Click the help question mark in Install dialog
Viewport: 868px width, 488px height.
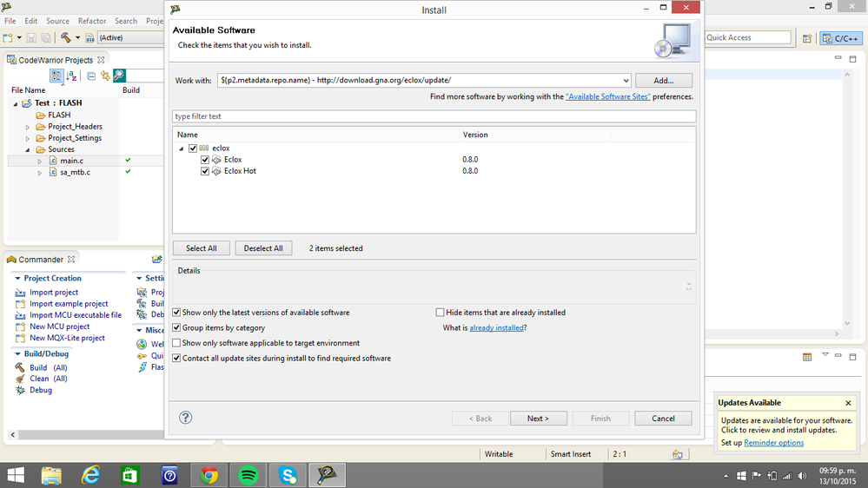(x=185, y=418)
